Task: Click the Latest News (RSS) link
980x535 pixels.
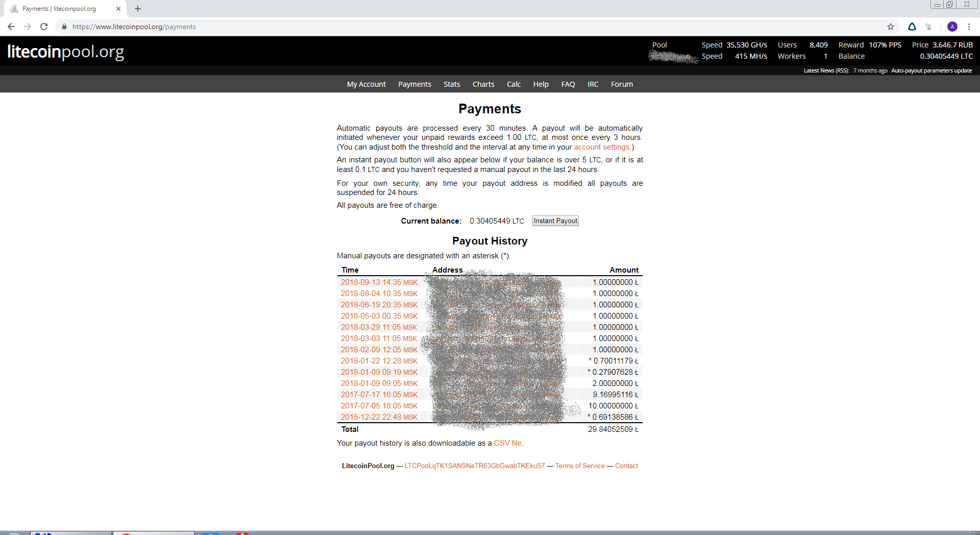Action: tap(826, 70)
